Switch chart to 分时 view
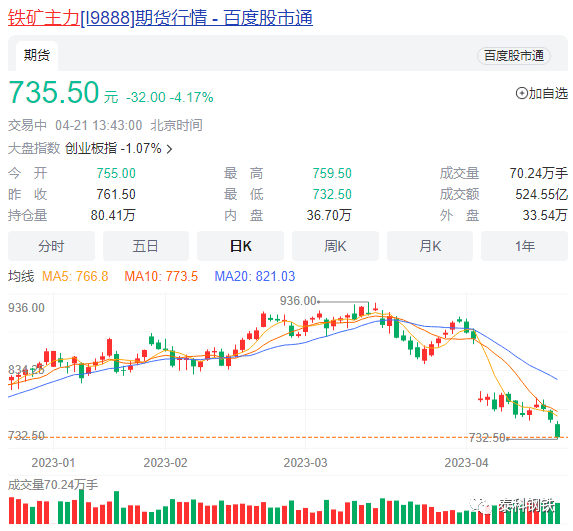Image resolution: width=573 pixels, height=531 pixels. 52,246
